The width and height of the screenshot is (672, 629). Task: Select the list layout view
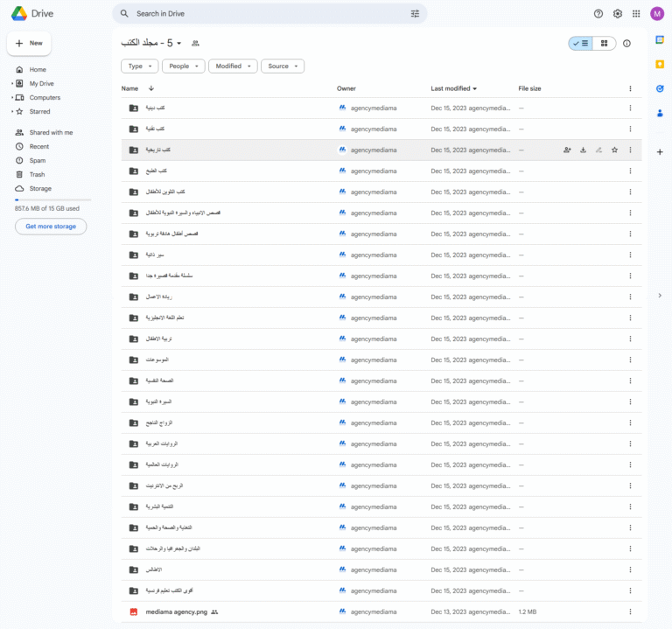coord(580,43)
